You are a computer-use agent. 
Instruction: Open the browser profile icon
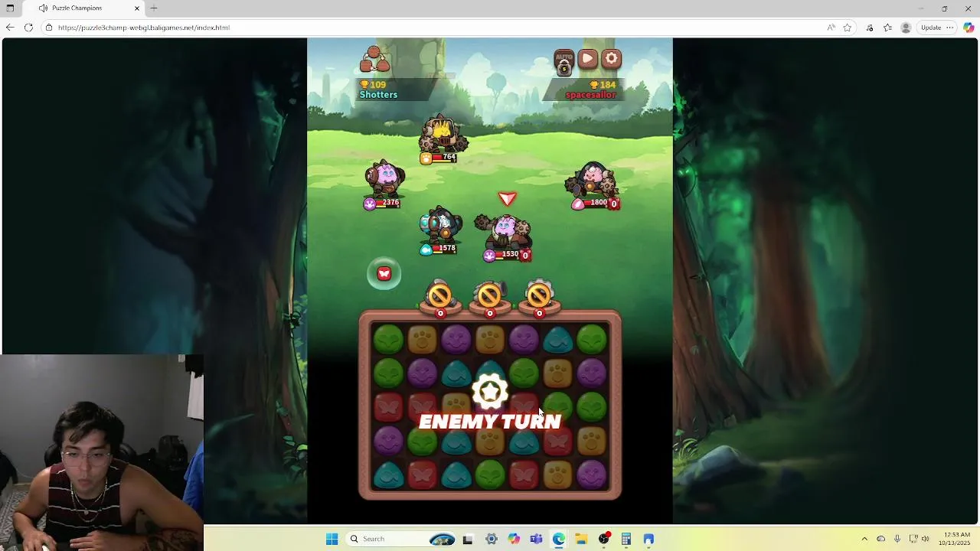pos(906,28)
